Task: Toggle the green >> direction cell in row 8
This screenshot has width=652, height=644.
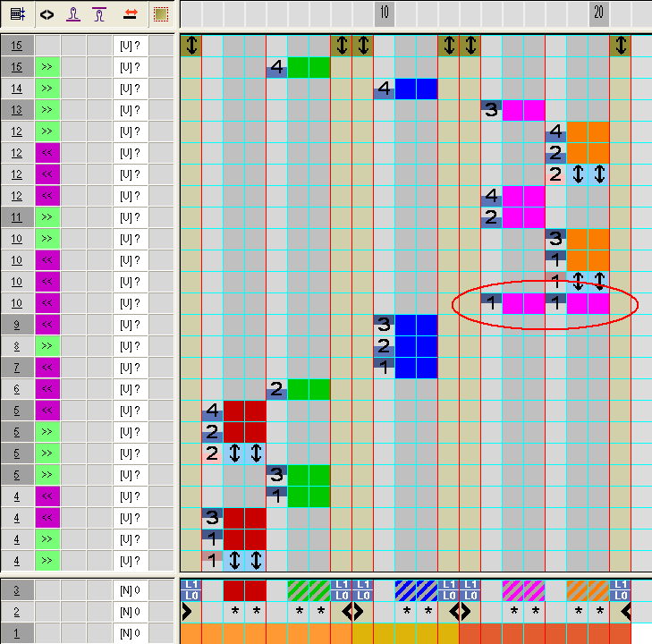Action: (47, 346)
